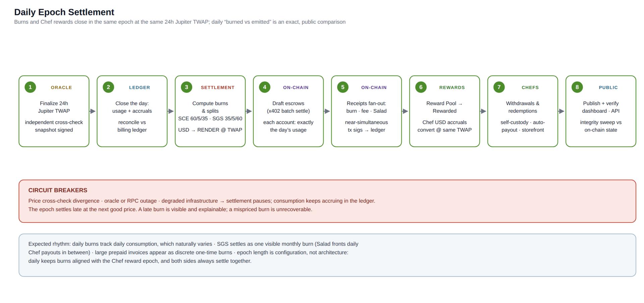Click "self-custody · auto-payout · storefront" text
The image size is (644, 303).
[523, 126]
